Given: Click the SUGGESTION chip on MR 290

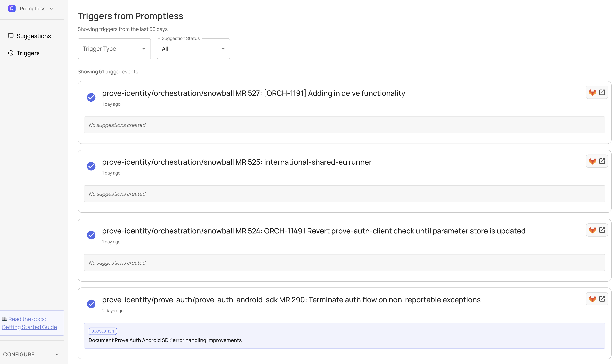Looking at the screenshot, I should 103,331.
